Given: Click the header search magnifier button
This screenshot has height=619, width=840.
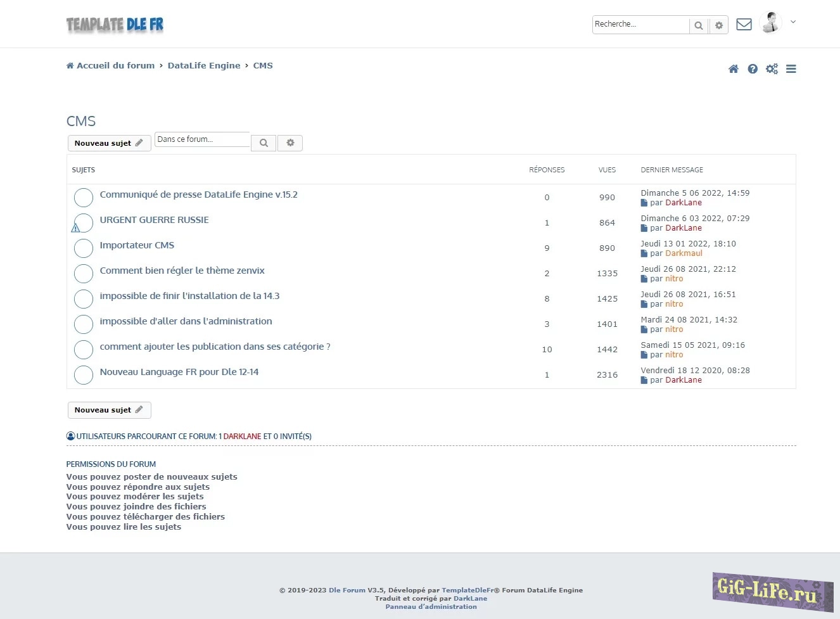Looking at the screenshot, I should tap(699, 25).
